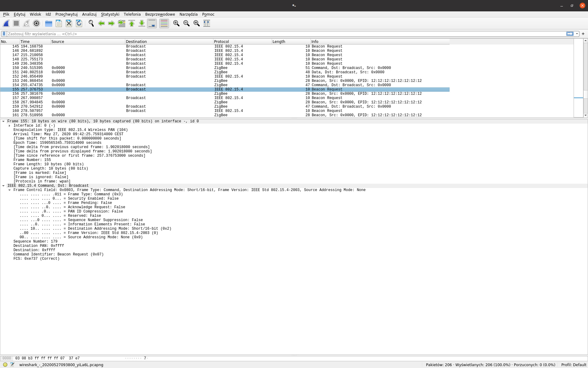Collapse the Frame Control Field node
Viewport: 588px width, 368px height.
9,190
